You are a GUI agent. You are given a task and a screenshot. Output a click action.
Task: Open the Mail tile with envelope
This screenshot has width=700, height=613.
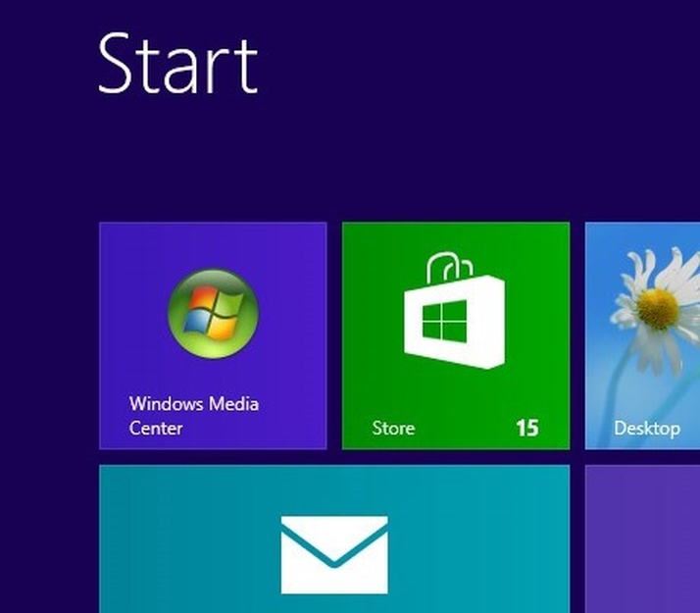point(334,538)
